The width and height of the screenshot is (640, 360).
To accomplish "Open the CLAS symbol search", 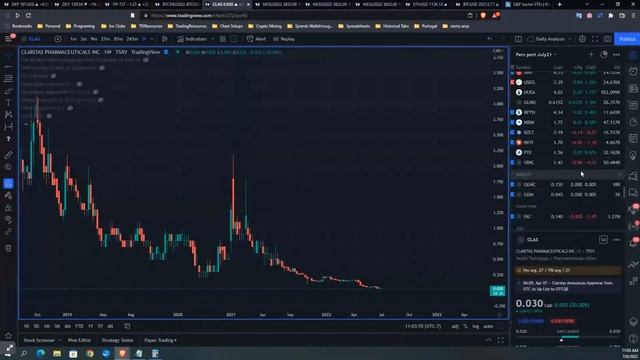I will coord(34,39).
